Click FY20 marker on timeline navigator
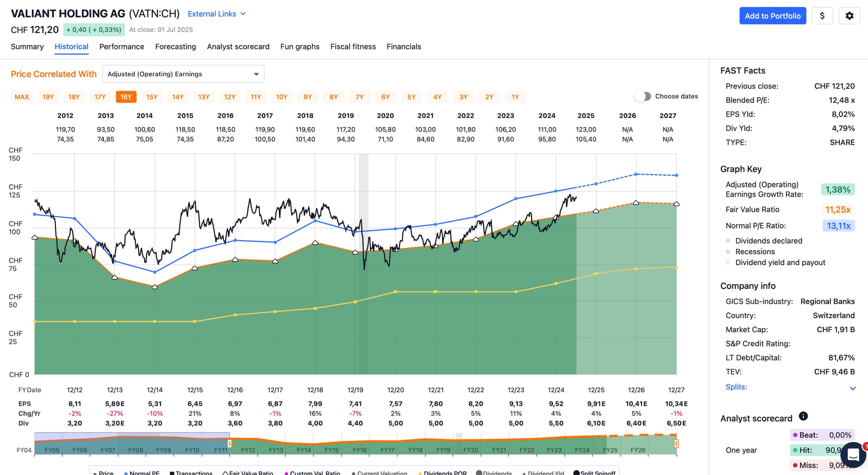The image size is (868, 475). [470, 450]
